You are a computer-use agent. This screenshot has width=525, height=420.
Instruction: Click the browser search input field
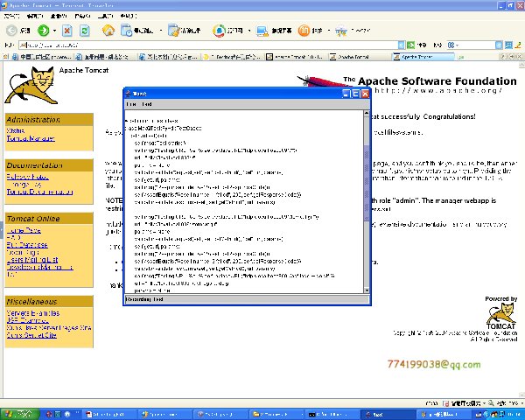point(477,45)
